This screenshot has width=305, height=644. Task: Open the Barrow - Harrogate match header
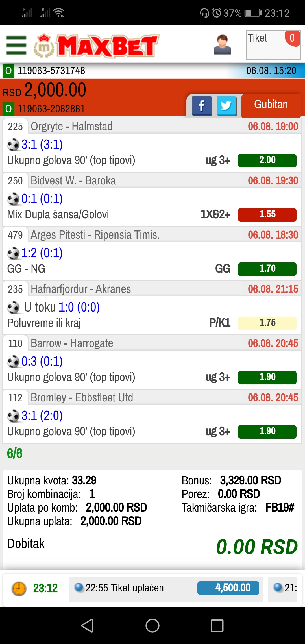click(152, 343)
